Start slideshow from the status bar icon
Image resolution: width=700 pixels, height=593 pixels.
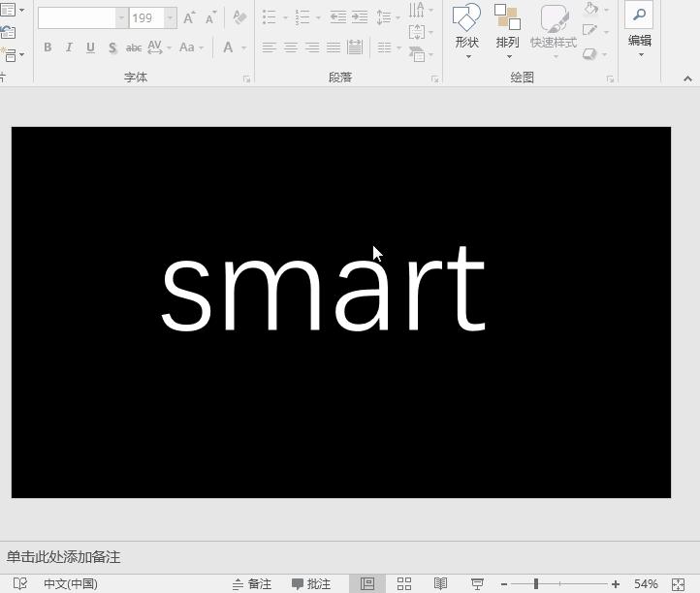477,583
